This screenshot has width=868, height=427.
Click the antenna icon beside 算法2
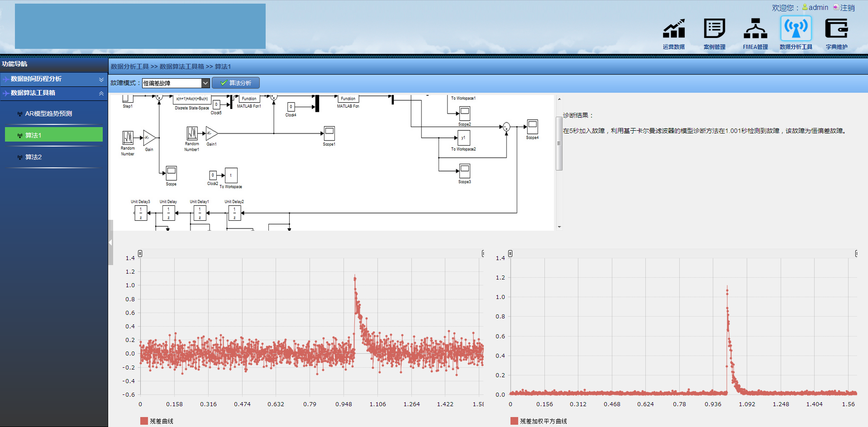point(20,157)
